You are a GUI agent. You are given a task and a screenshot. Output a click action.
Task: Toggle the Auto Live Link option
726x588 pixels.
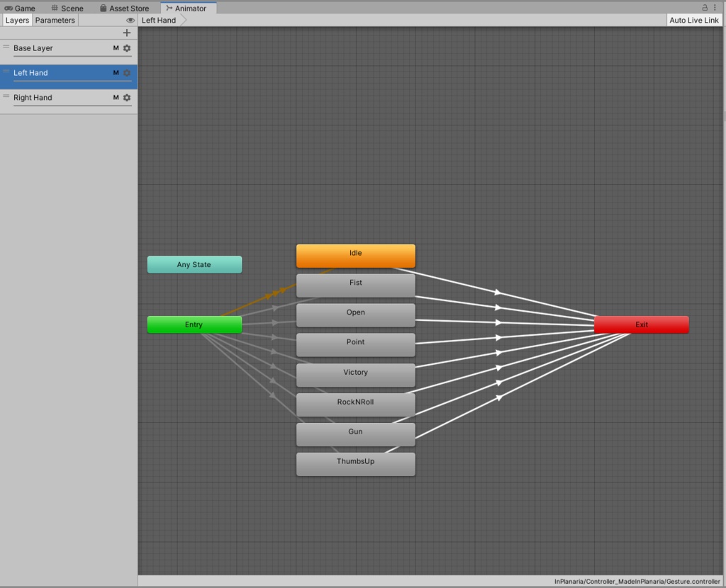point(693,20)
